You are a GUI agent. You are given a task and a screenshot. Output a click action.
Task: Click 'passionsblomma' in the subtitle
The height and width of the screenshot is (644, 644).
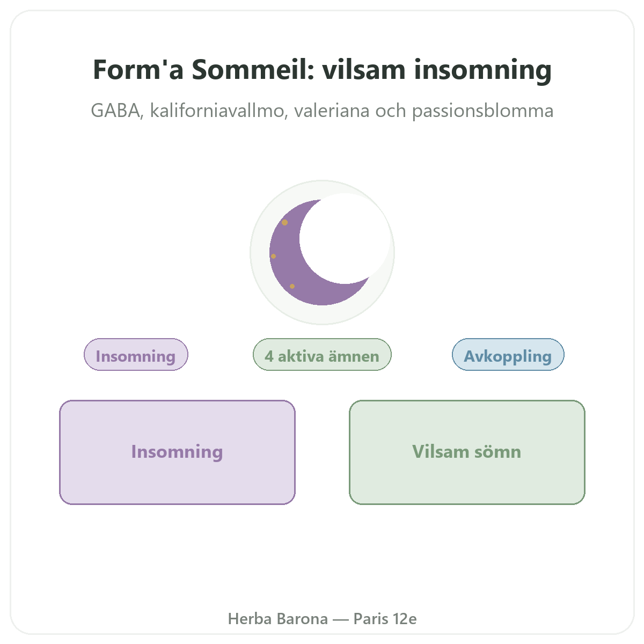point(483,111)
